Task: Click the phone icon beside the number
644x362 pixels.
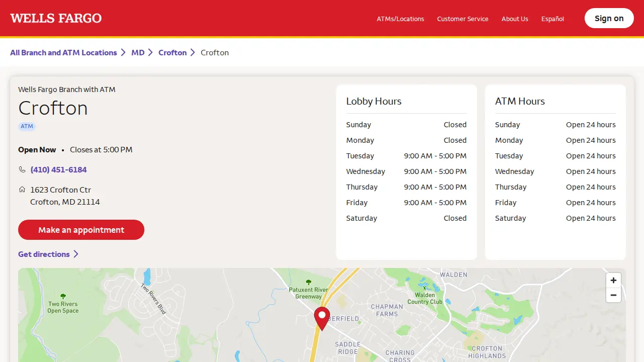Action: click(22, 170)
